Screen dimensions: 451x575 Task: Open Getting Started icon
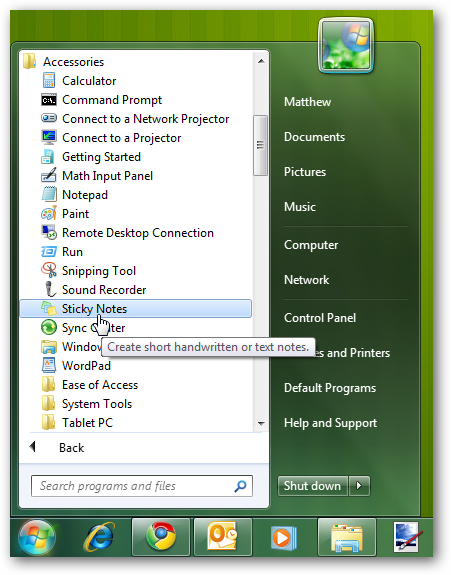48,157
